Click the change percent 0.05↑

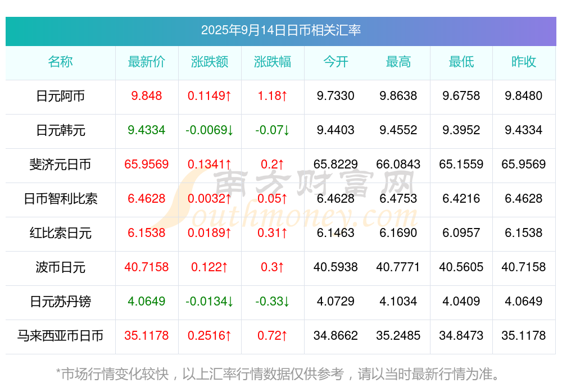pyautogui.click(x=273, y=198)
